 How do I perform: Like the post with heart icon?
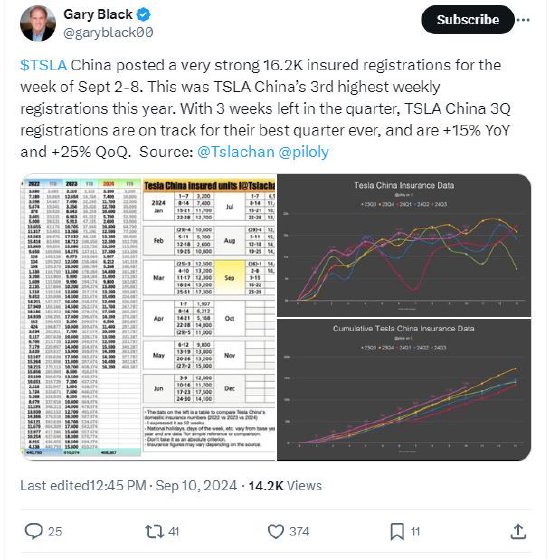pyautogui.click(x=276, y=532)
